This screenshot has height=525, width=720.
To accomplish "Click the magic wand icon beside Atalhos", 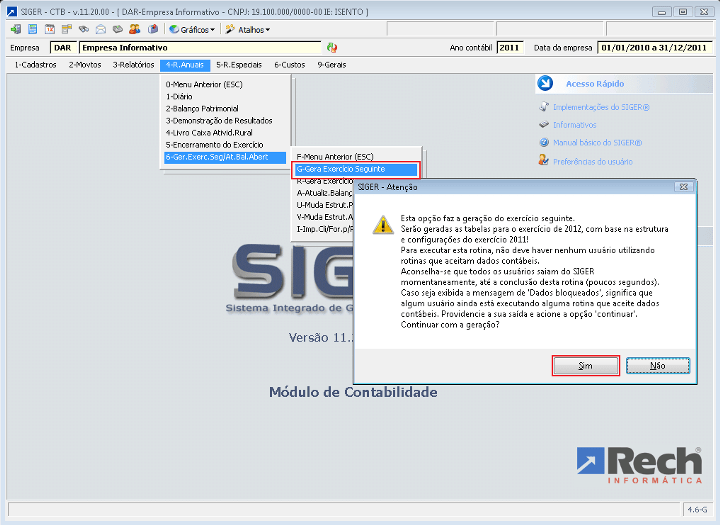I will [230, 29].
